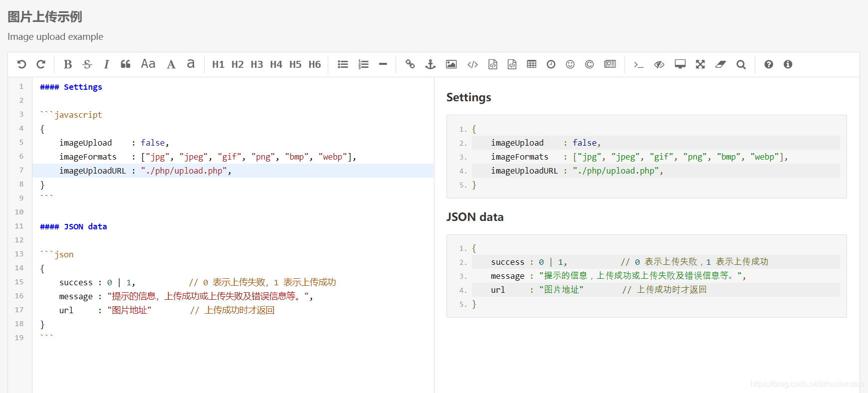Click './php/upload.php' line in preview
The height and width of the screenshot is (393, 868).
655,171
